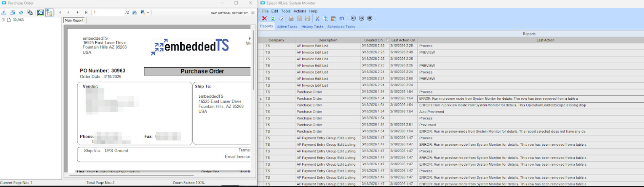
Task: Go to previous page of report
Action: point(69,13)
